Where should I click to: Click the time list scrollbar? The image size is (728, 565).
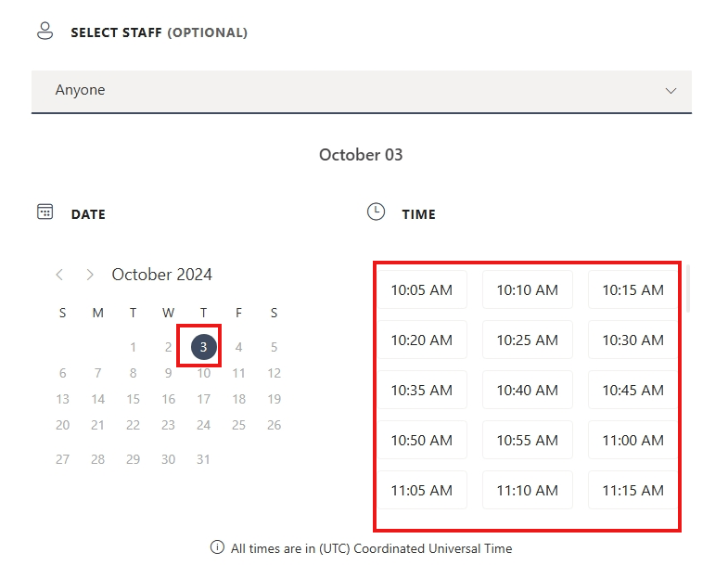[x=687, y=289]
